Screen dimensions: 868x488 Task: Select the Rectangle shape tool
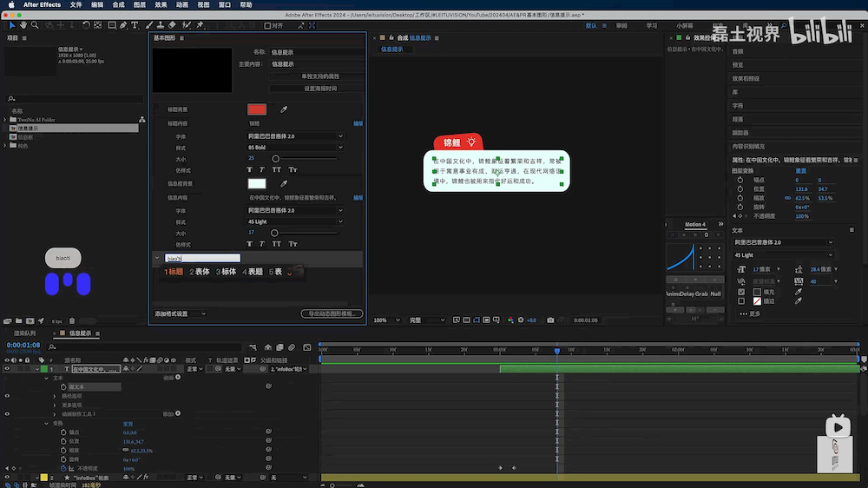[x=112, y=25]
